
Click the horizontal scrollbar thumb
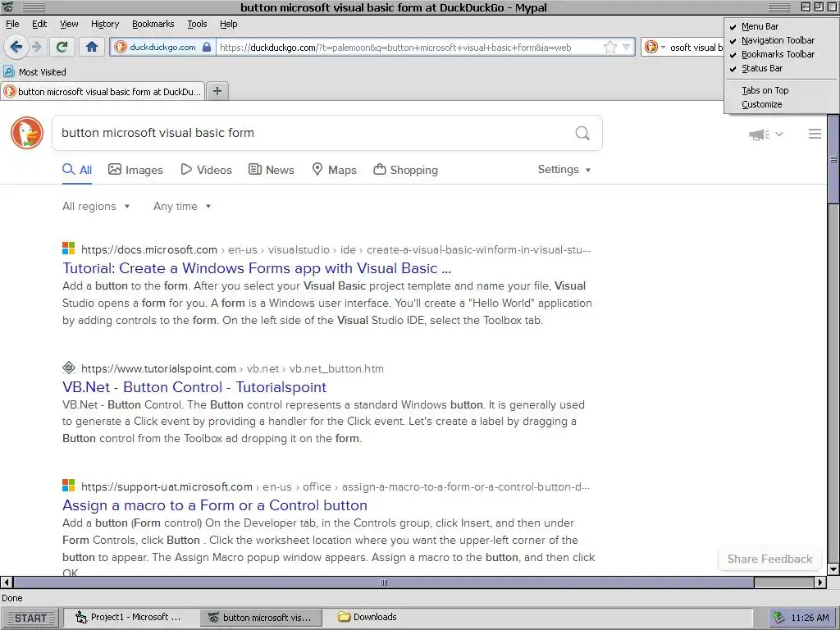click(384, 582)
